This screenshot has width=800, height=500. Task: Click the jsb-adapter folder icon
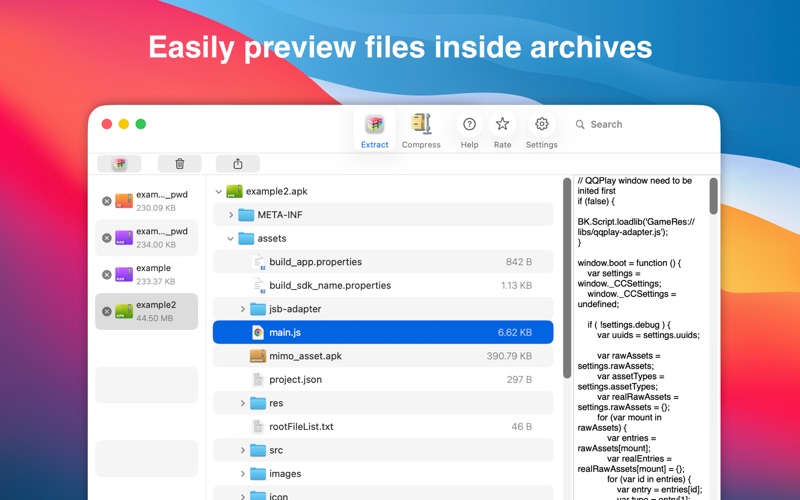click(258, 309)
